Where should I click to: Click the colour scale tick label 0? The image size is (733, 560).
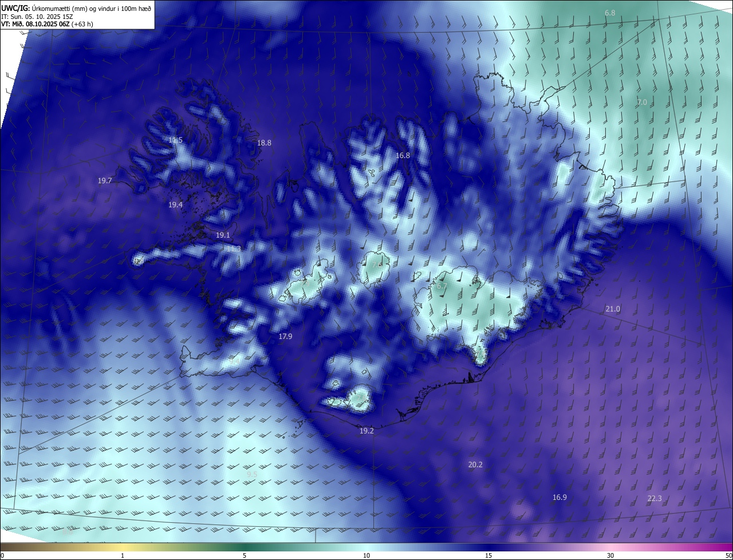2,555
